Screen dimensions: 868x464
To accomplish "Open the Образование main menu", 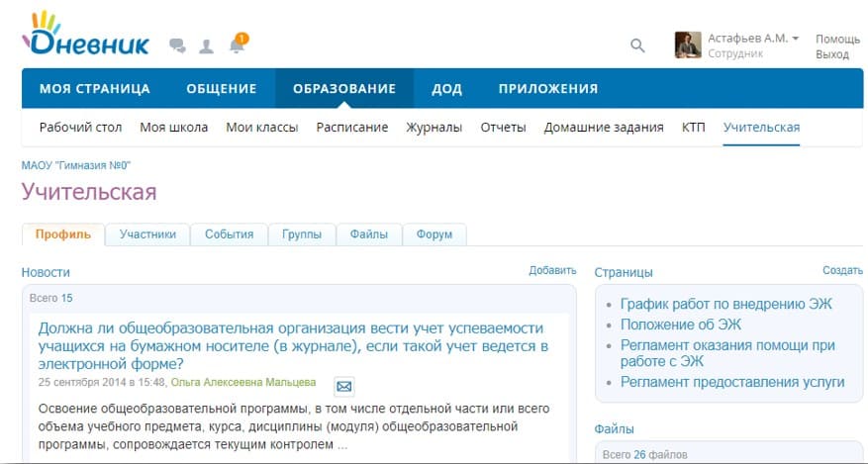I will [x=344, y=88].
